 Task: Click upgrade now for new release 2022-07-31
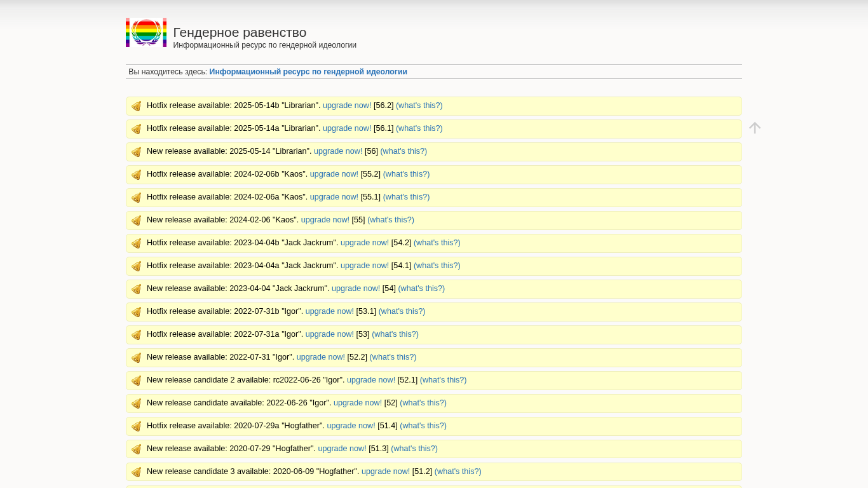click(x=321, y=357)
